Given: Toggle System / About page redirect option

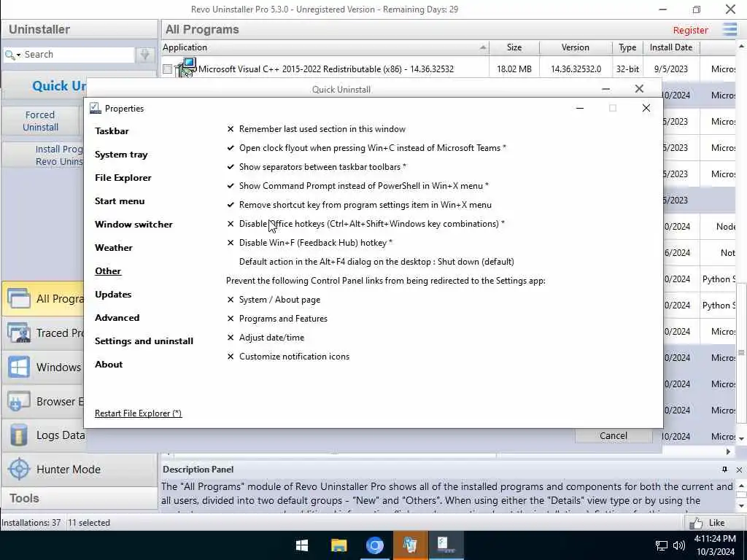Looking at the screenshot, I should click(x=274, y=300).
